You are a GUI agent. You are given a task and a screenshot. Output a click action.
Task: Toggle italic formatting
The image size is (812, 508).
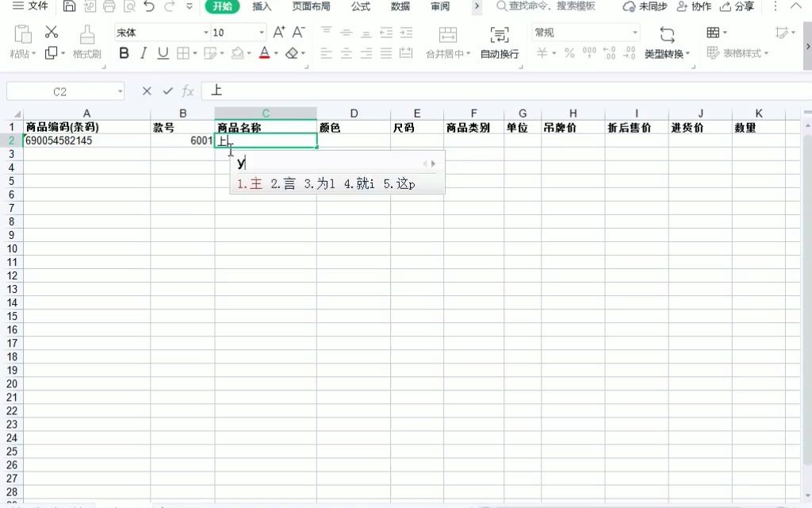[143, 52]
